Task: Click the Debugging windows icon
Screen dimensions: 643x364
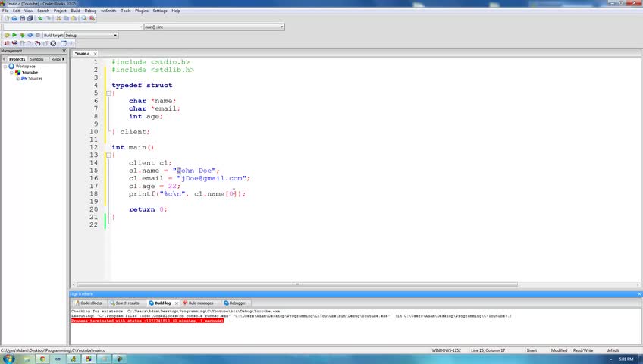Action: [x=64, y=43]
